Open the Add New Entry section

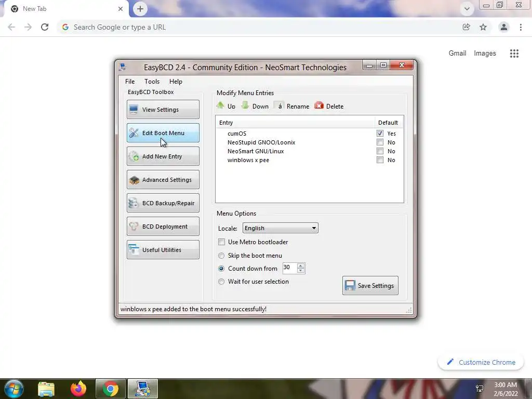pos(163,156)
